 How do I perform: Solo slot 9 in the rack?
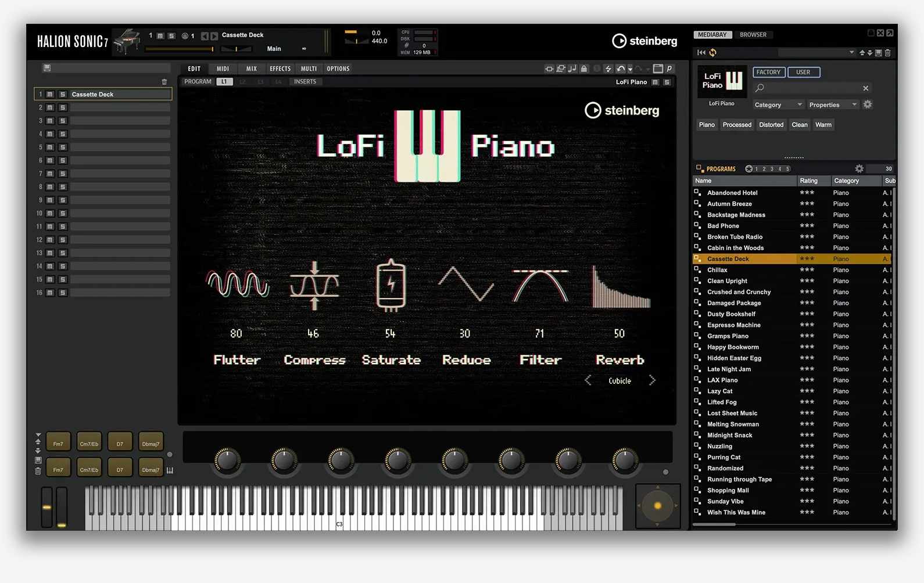[63, 200]
